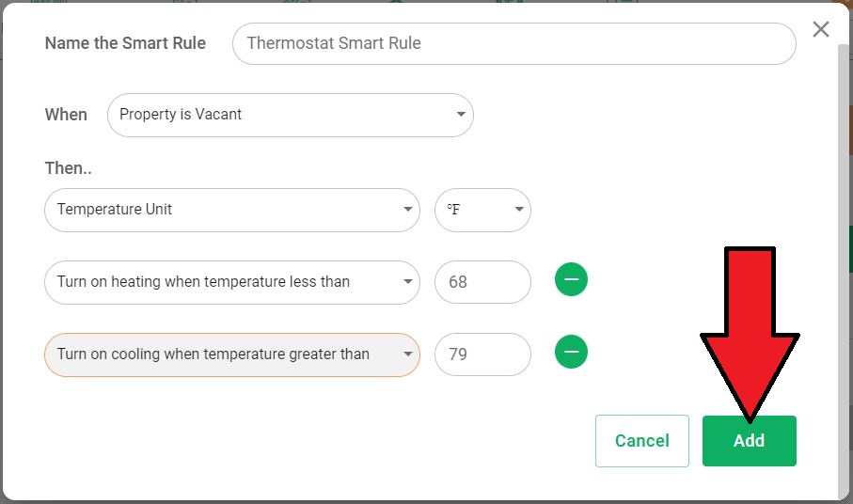Image resolution: width=853 pixels, height=504 pixels.
Task: Click the caret icon on the heating condition selector
Action: pyautogui.click(x=407, y=282)
